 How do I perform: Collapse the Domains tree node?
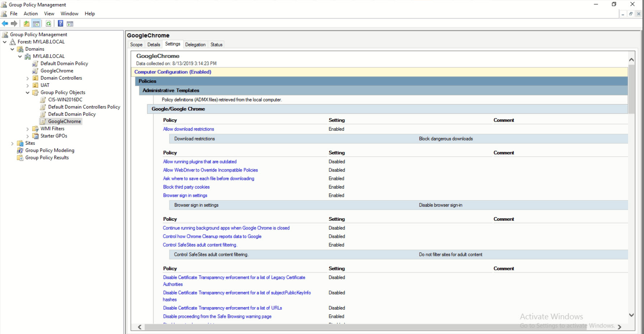click(x=12, y=49)
